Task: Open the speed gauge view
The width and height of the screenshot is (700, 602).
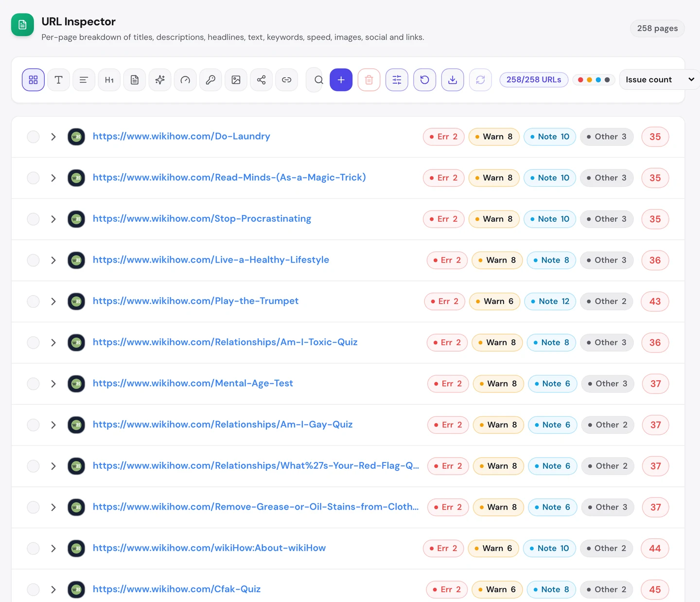Action: point(185,80)
